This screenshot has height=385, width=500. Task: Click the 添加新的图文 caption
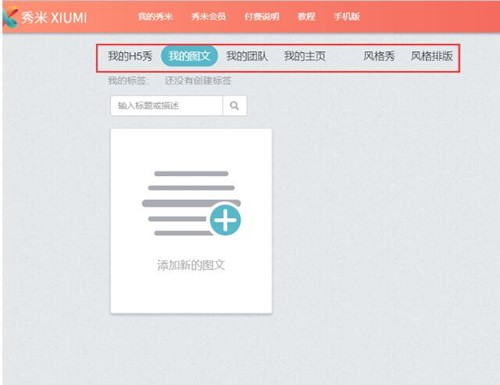[x=191, y=265]
